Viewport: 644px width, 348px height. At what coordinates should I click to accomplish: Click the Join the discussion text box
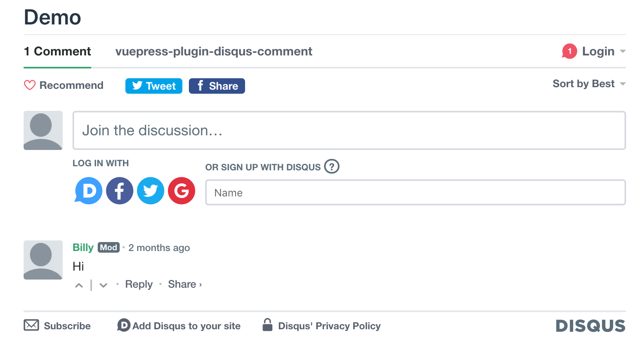click(x=349, y=130)
